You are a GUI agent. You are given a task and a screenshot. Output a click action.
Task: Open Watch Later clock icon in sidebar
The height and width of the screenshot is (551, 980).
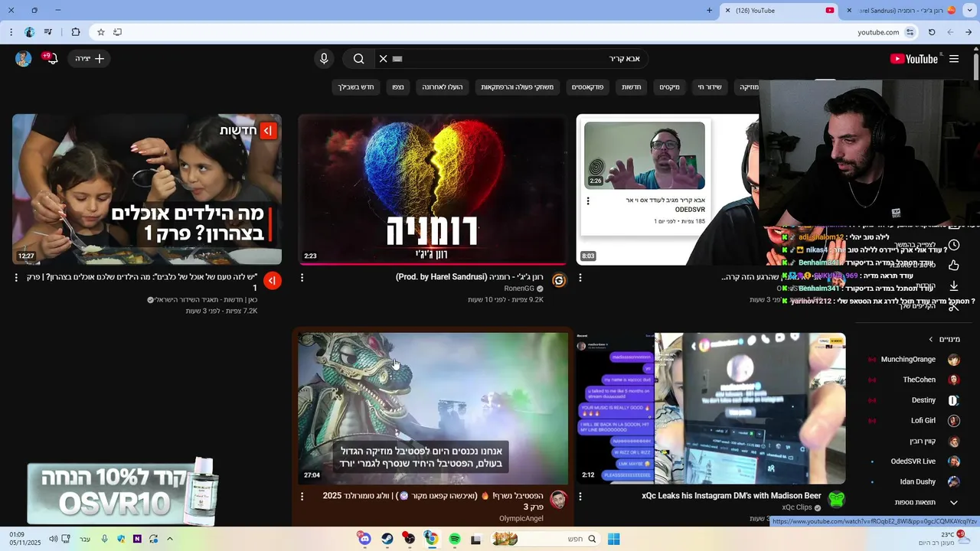pyautogui.click(x=954, y=246)
